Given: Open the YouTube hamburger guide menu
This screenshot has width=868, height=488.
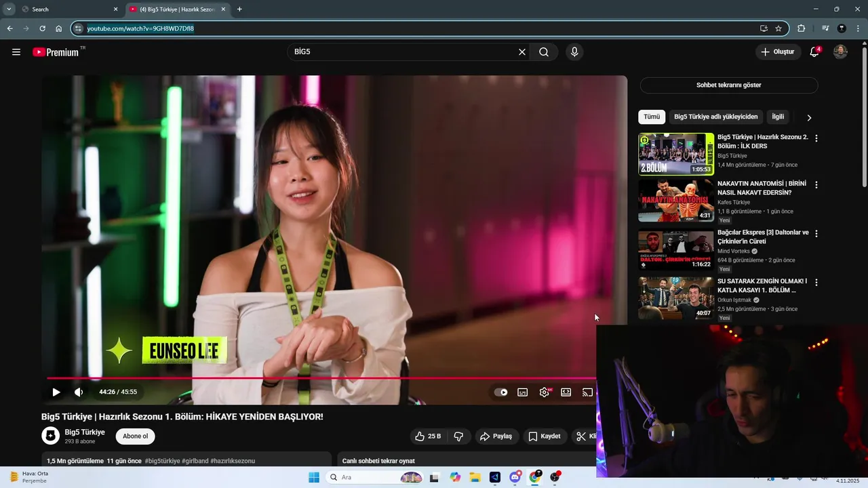Looking at the screenshot, I should 16,52.
